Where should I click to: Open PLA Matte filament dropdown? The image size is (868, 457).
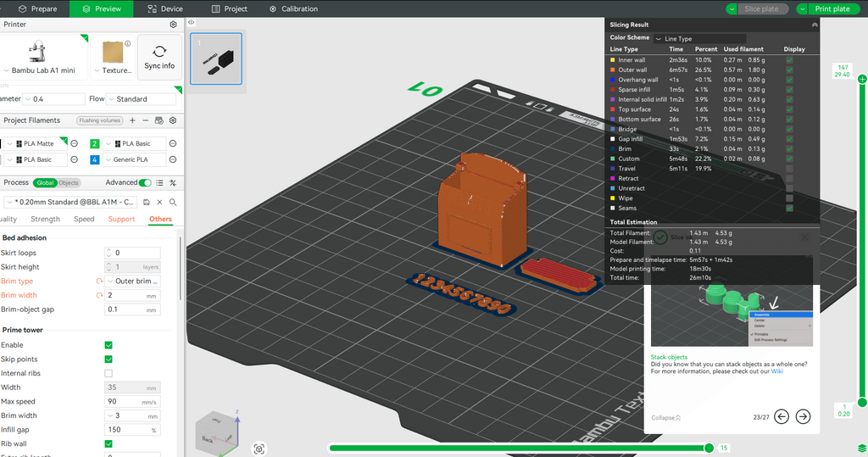coord(36,143)
